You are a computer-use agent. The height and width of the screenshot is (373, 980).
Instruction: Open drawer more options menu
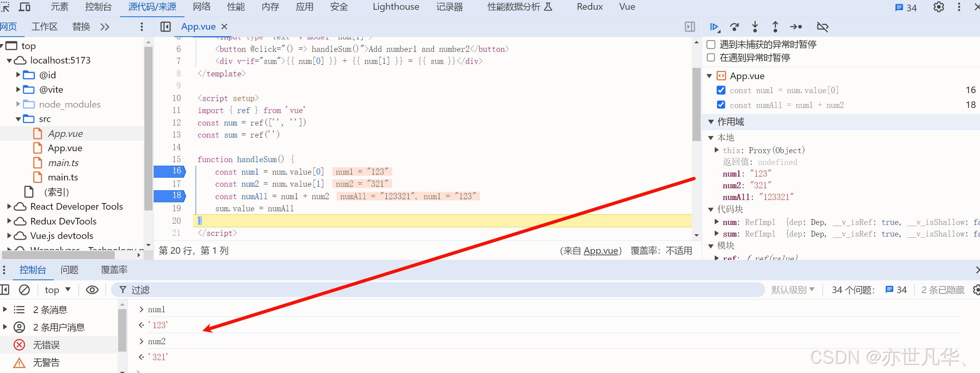4,270
